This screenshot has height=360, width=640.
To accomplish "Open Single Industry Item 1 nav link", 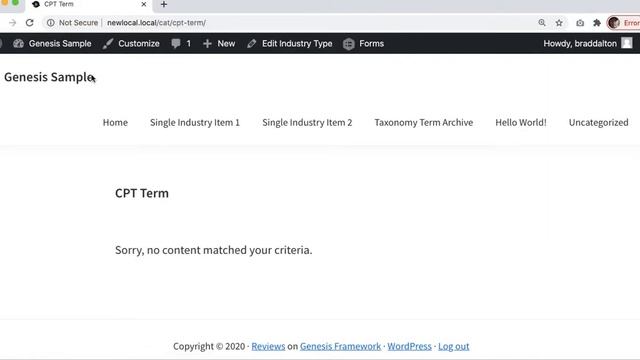I will (195, 122).
